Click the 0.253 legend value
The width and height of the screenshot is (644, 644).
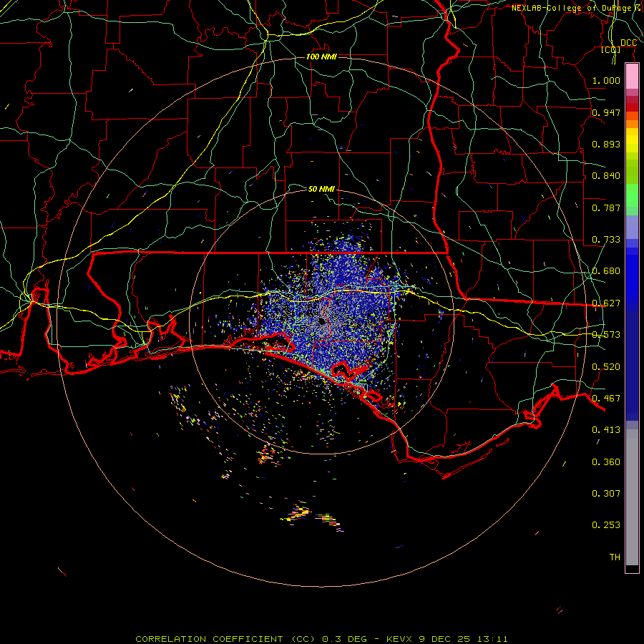pyautogui.click(x=606, y=525)
